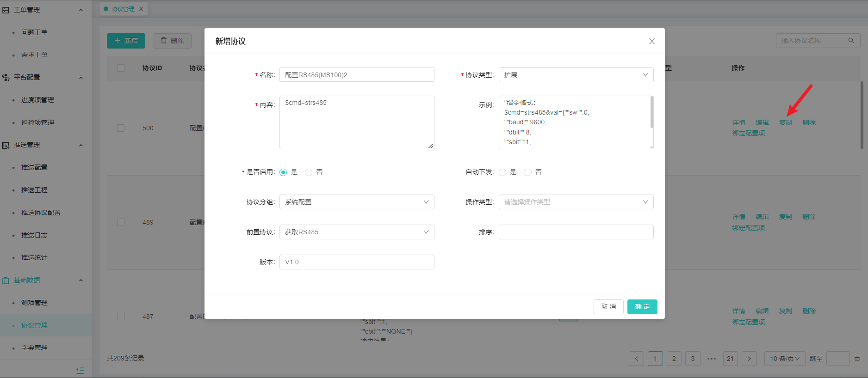
Task: Click the 排序 input field
Action: [576, 232]
